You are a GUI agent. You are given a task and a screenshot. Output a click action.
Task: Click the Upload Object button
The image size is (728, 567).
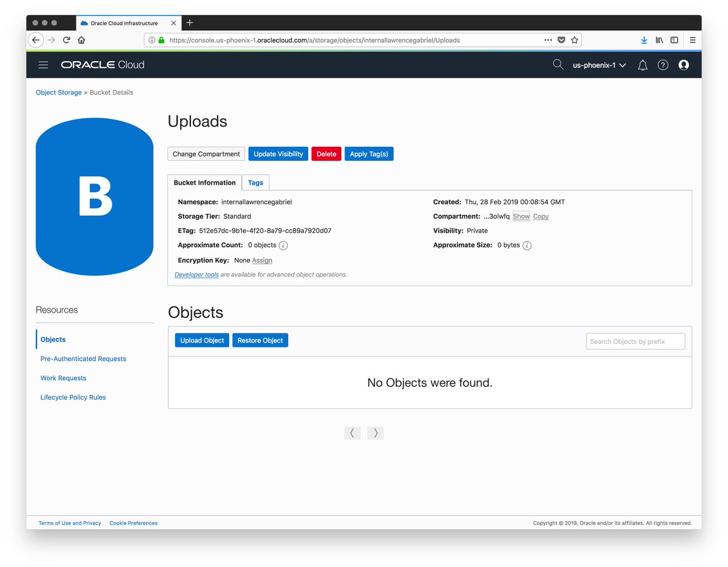pyautogui.click(x=202, y=340)
